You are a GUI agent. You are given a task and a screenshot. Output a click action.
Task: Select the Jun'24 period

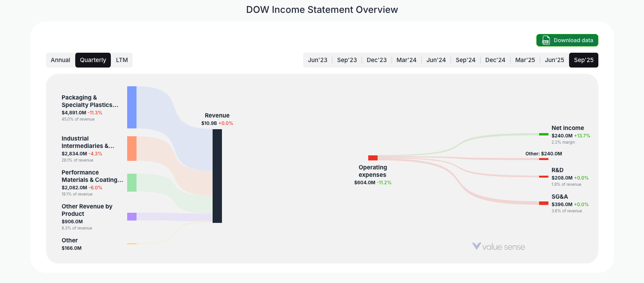coord(436,60)
